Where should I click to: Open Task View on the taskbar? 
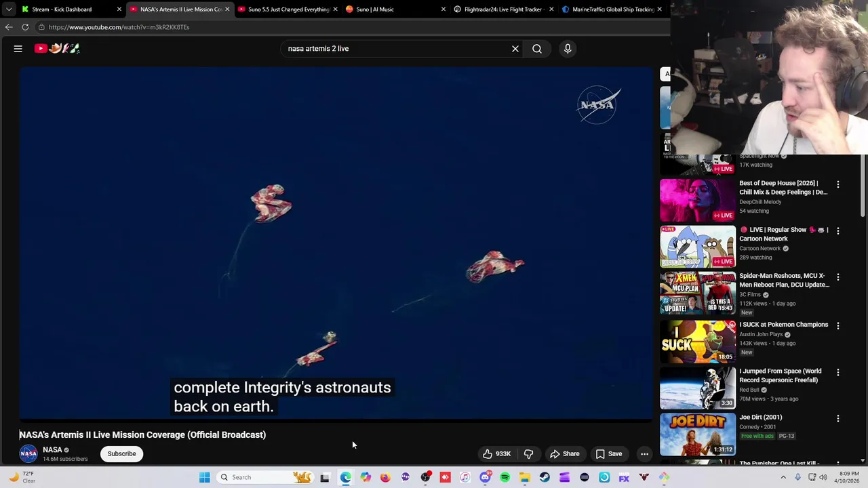tap(325, 478)
